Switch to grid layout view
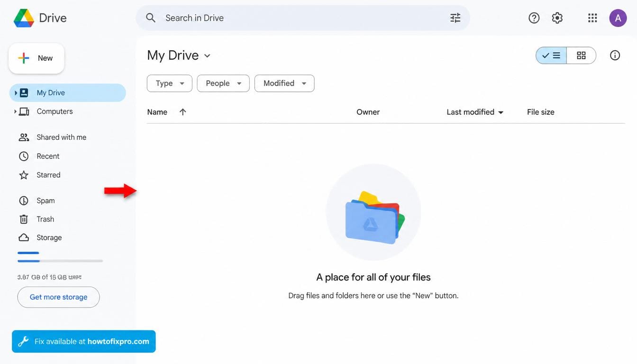 [581, 55]
